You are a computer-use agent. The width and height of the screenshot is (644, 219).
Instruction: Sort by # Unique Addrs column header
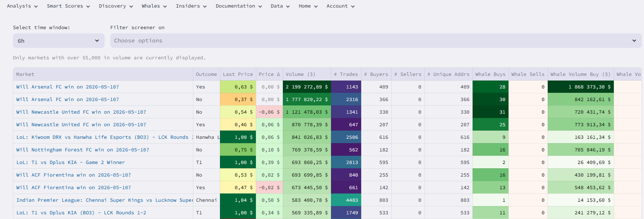(448, 74)
